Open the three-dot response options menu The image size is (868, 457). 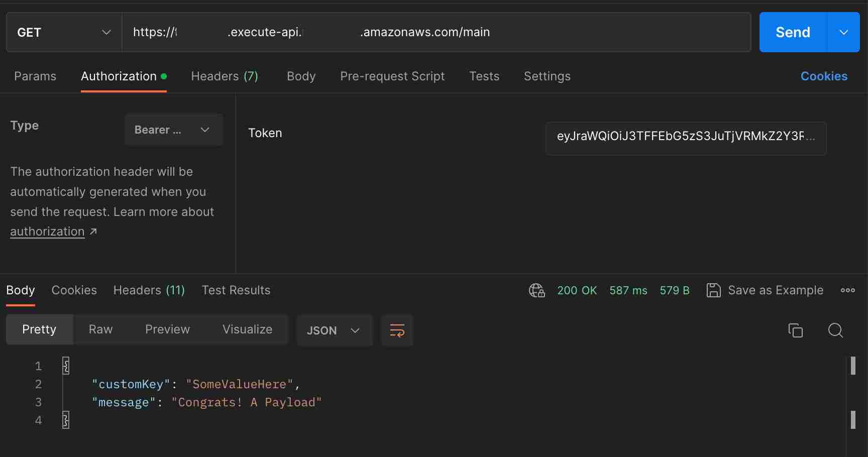[x=848, y=290]
